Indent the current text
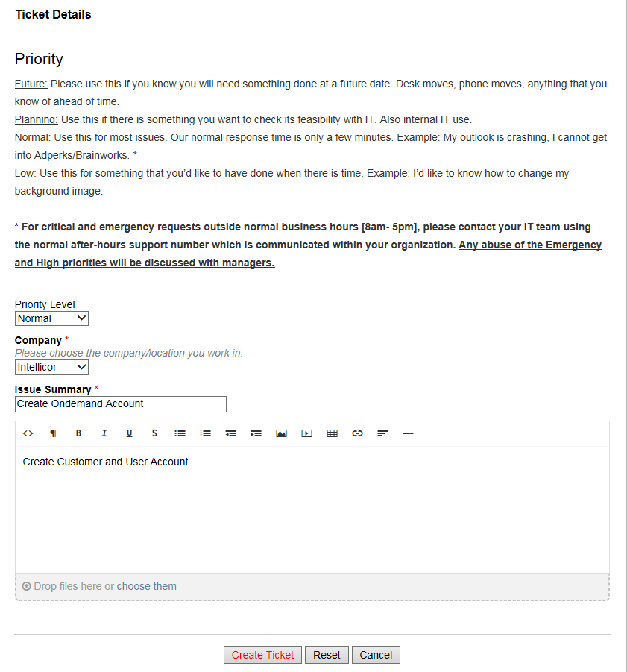The height and width of the screenshot is (672, 627). [x=256, y=433]
